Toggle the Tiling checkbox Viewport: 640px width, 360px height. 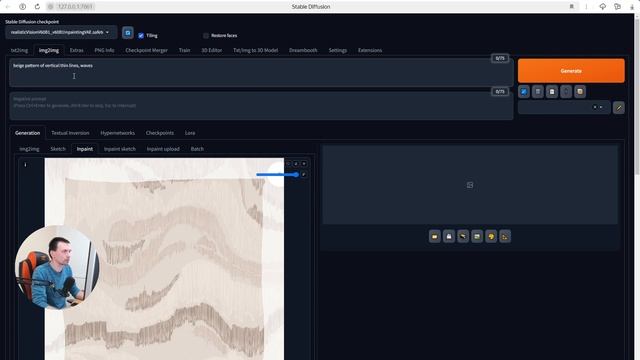click(x=141, y=36)
